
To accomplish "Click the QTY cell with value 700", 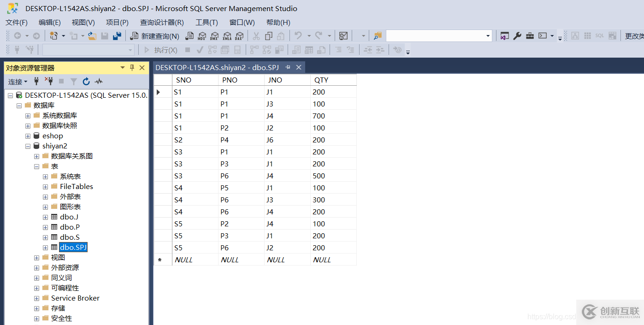I will (x=334, y=116).
